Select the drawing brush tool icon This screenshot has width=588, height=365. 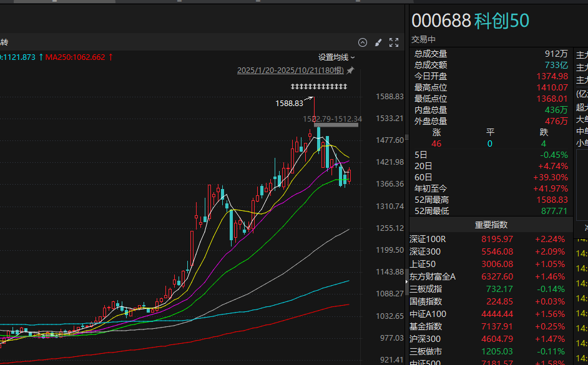pos(378,42)
